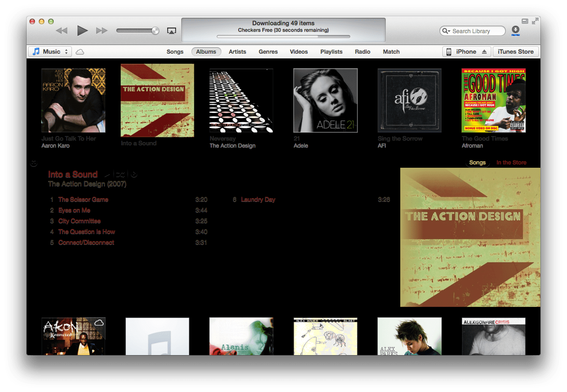
Task: Click the cloud icon beside the Music selector
Action: tap(79, 52)
